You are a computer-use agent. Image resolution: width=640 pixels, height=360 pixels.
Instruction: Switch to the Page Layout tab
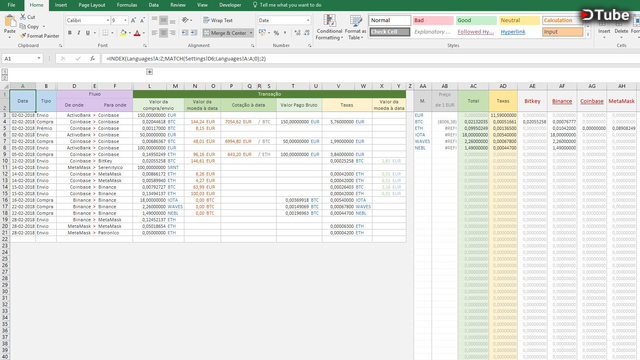pyautogui.click(x=92, y=5)
